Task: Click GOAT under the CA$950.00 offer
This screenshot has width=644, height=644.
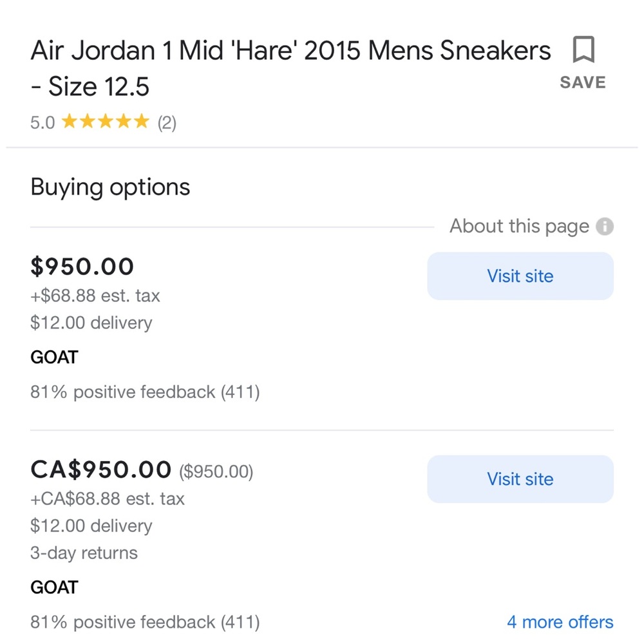Action: tap(53, 587)
